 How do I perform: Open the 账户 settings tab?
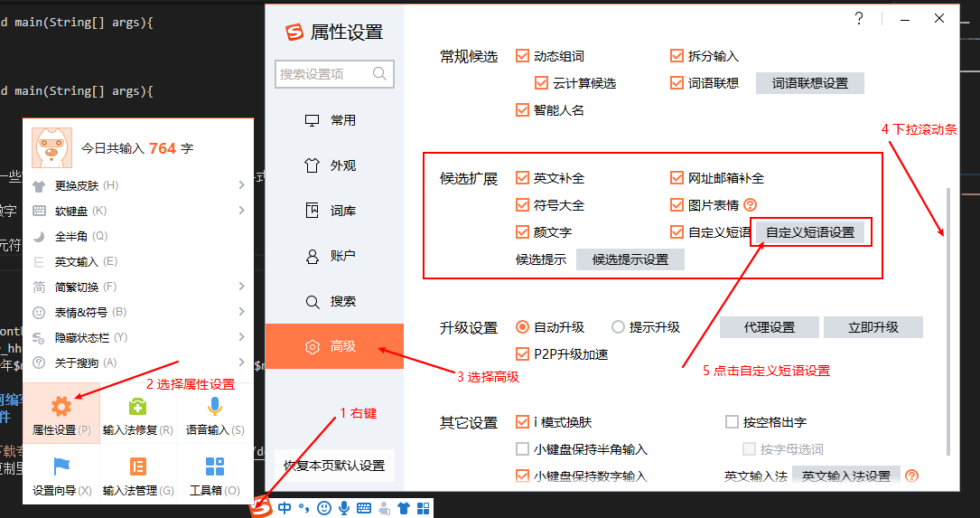pyautogui.click(x=334, y=256)
